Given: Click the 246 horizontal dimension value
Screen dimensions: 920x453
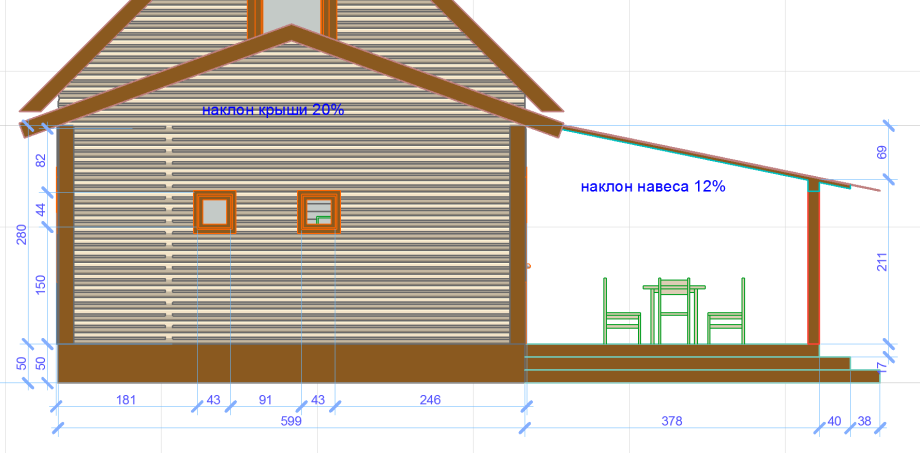Looking at the screenshot, I should [430, 400].
